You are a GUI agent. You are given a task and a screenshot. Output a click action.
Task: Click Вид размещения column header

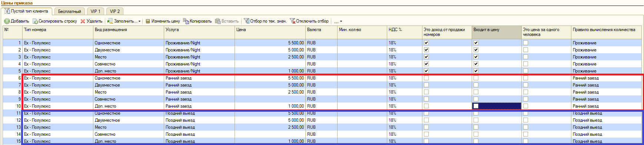point(129,33)
